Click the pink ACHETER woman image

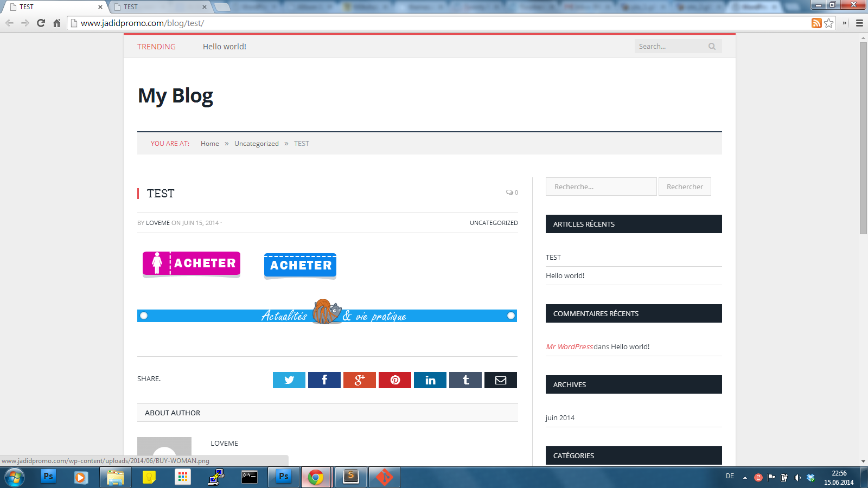pos(191,264)
